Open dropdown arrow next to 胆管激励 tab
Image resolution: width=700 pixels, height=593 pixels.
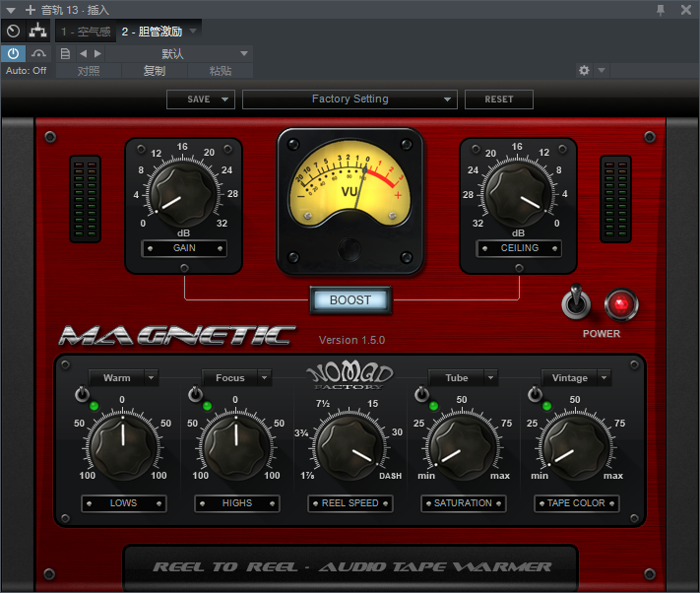(x=193, y=31)
